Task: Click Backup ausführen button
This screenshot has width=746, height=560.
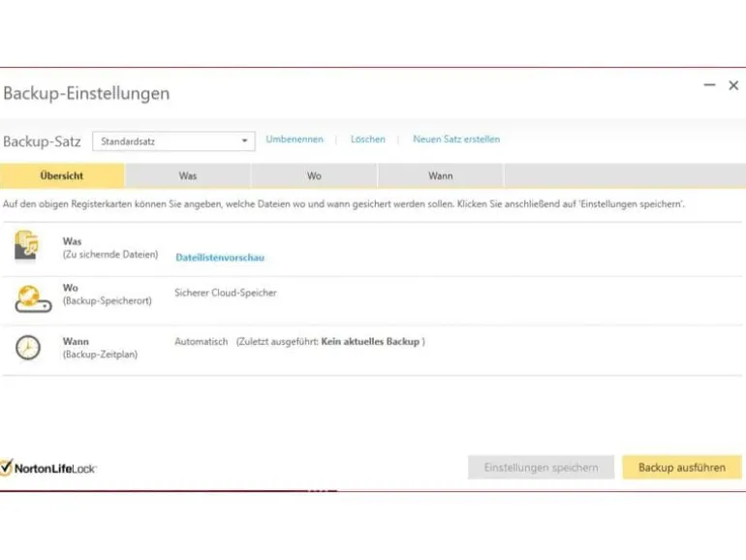Action: click(x=682, y=467)
